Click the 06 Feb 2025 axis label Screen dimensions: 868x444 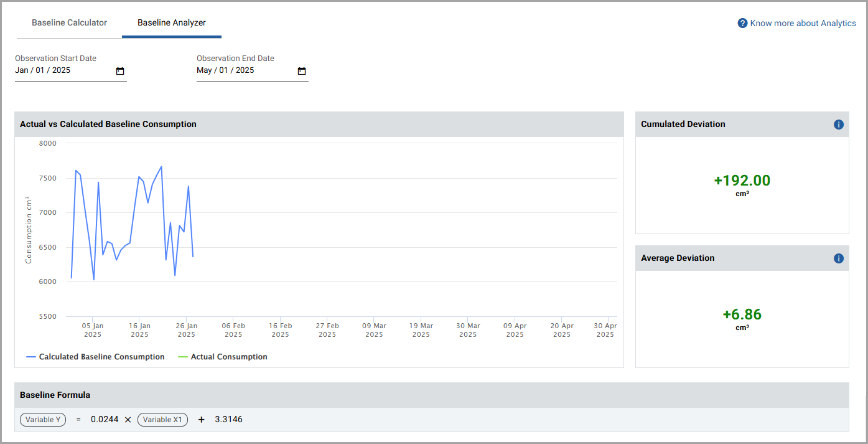(x=233, y=330)
